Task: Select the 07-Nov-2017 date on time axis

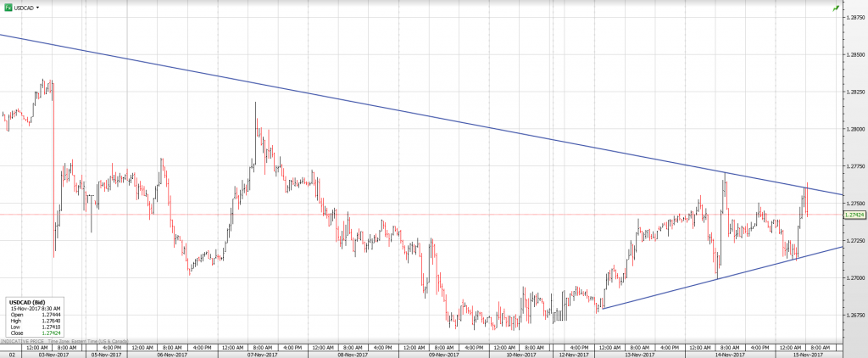Action: pyautogui.click(x=262, y=354)
